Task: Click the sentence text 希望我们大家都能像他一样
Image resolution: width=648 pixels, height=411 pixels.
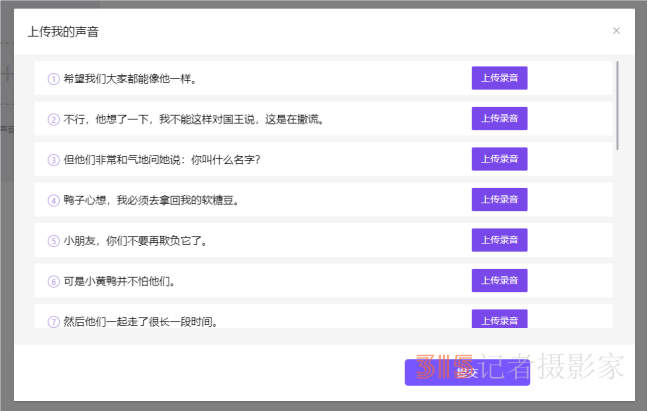Action: coord(129,78)
